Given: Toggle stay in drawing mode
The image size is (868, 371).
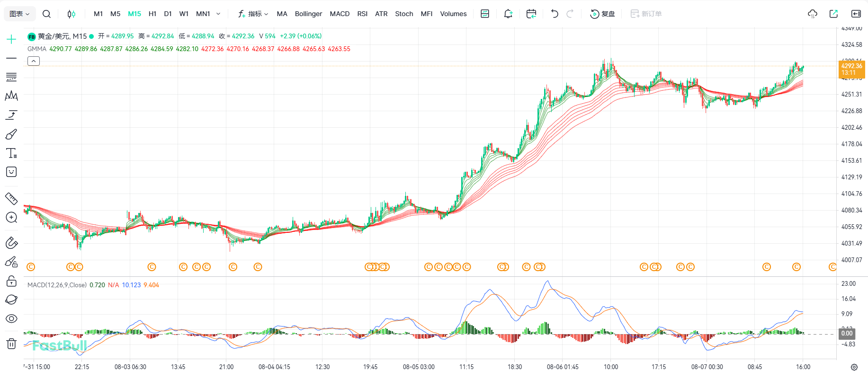Looking at the screenshot, I should click(x=11, y=262).
